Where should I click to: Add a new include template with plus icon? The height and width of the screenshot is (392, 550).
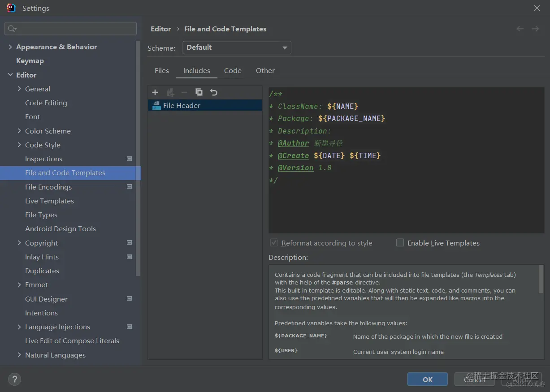tap(155, 92)
